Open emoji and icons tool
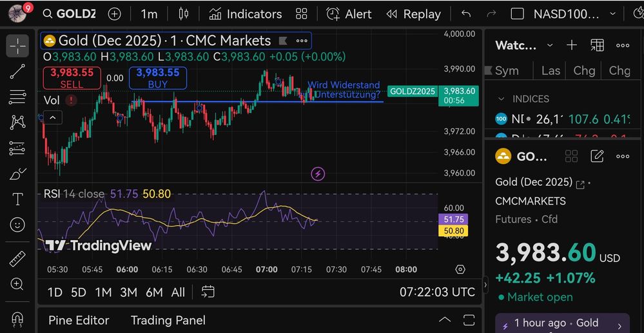The height and width of the screenshot is (333, 644). (17, 225)
